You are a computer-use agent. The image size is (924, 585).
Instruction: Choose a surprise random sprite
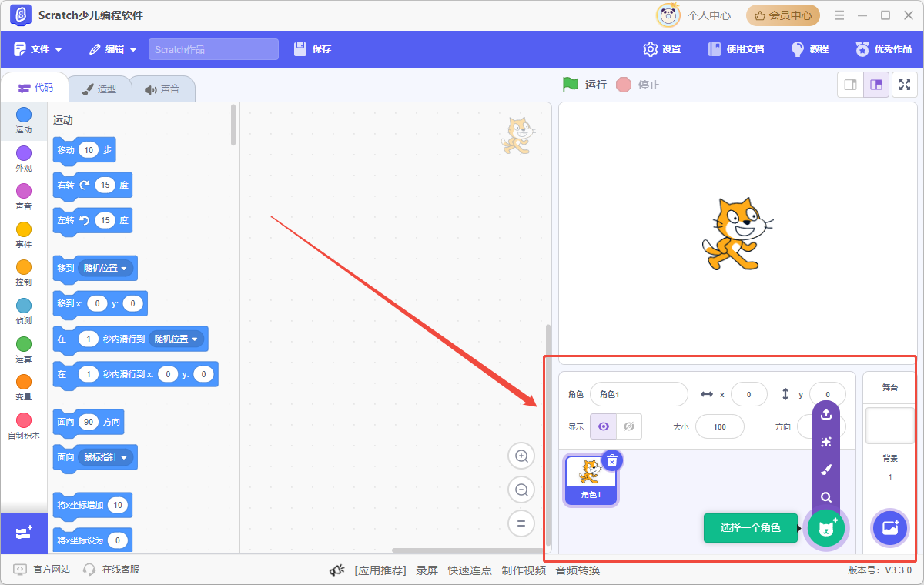click(x=826, y=442)
